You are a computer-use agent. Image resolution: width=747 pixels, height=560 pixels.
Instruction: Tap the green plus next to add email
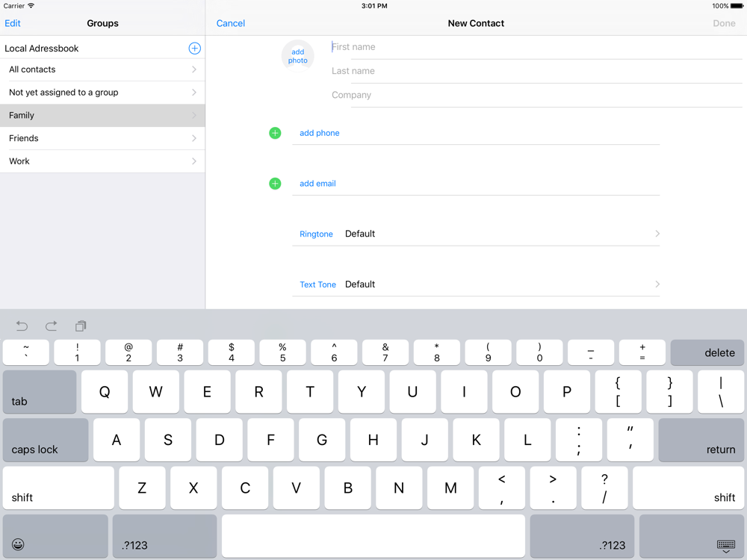pos(275,184)
